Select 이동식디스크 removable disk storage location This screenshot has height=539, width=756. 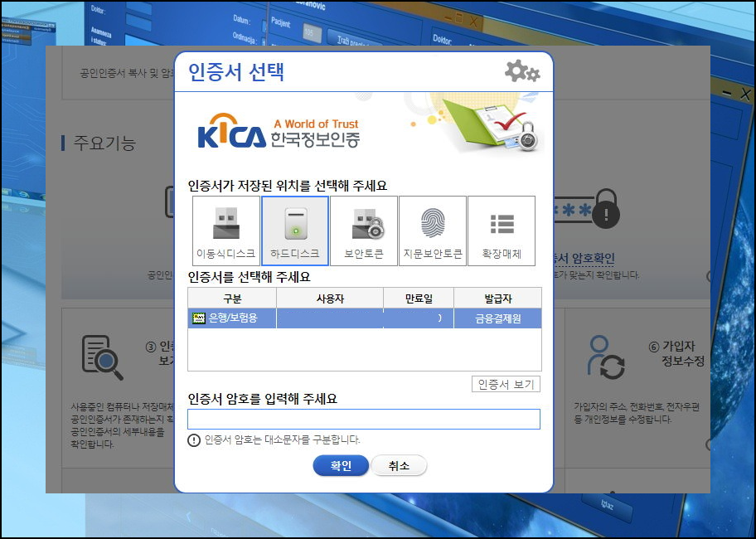tap(226, 231)
